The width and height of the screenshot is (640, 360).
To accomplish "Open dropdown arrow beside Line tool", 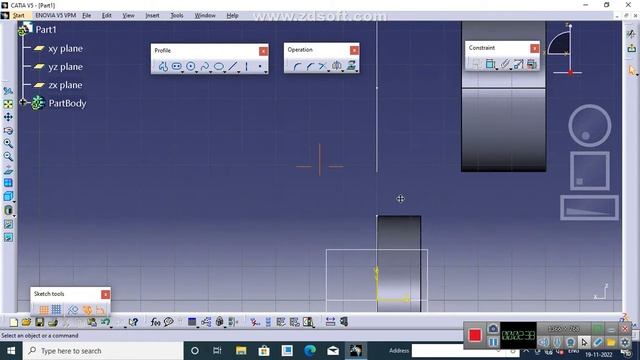I will pos(239,72).
